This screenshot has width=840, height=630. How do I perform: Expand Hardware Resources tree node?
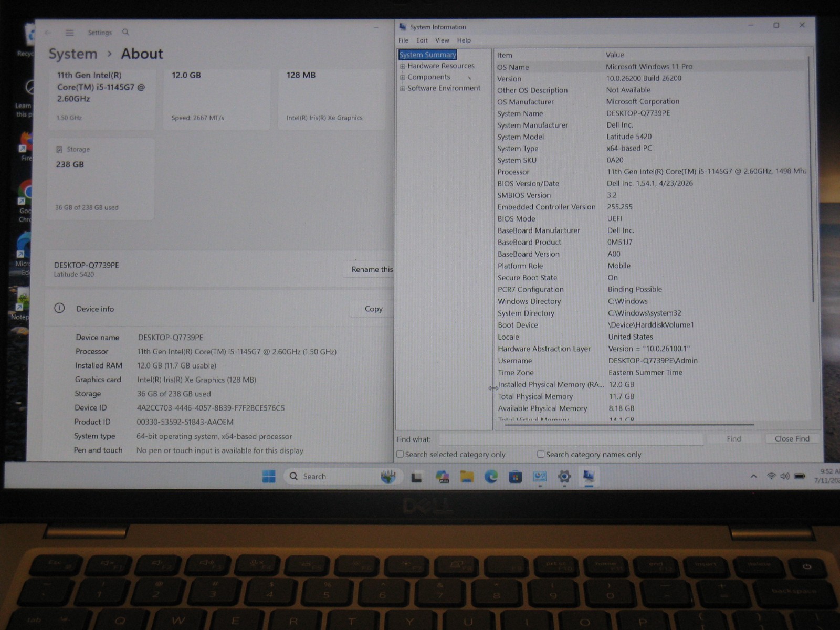pos(403,66)
